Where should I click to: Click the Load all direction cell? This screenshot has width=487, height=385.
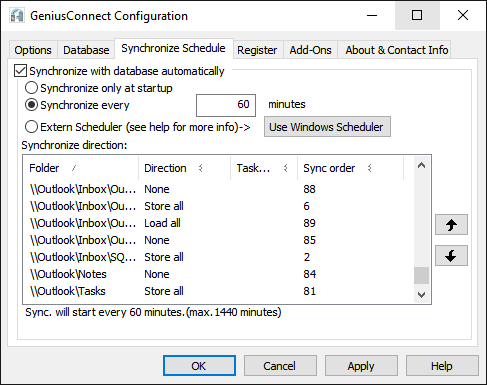pos(162,223)
